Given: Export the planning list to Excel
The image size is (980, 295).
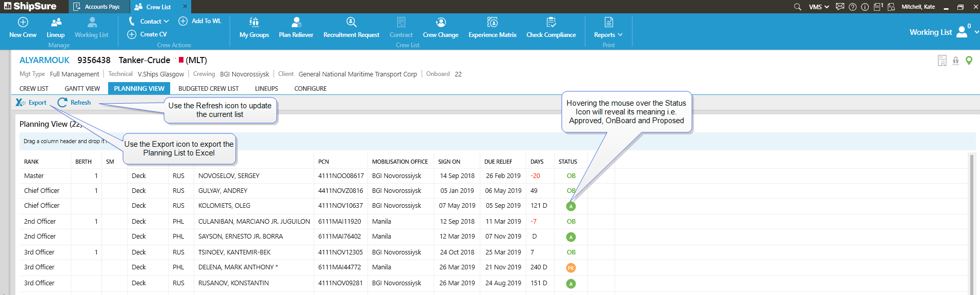Looking at the screenshot, I should [x=31, y=103].
